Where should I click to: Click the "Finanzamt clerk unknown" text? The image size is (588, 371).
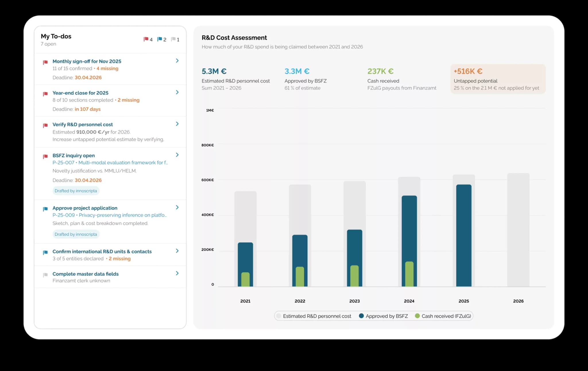tap(81, 281)
